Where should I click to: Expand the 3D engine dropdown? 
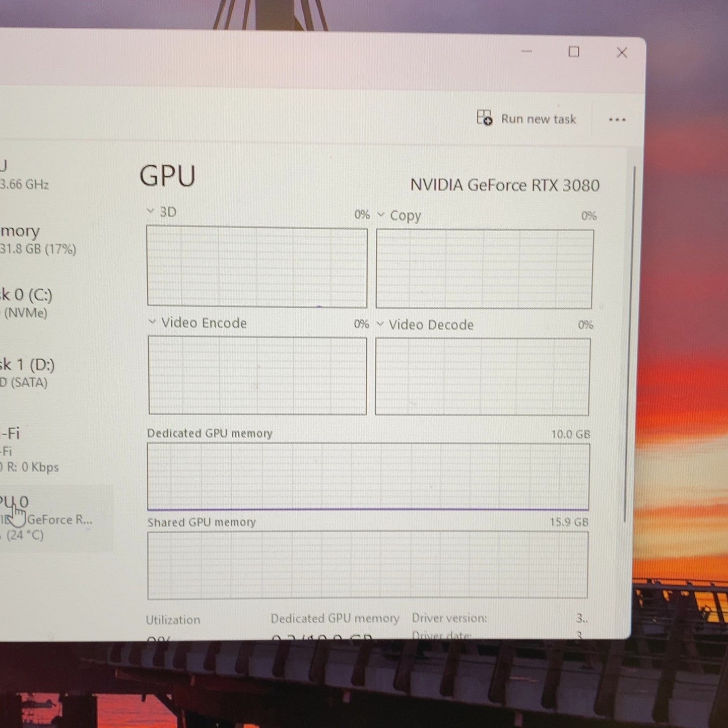coord(150,211)
